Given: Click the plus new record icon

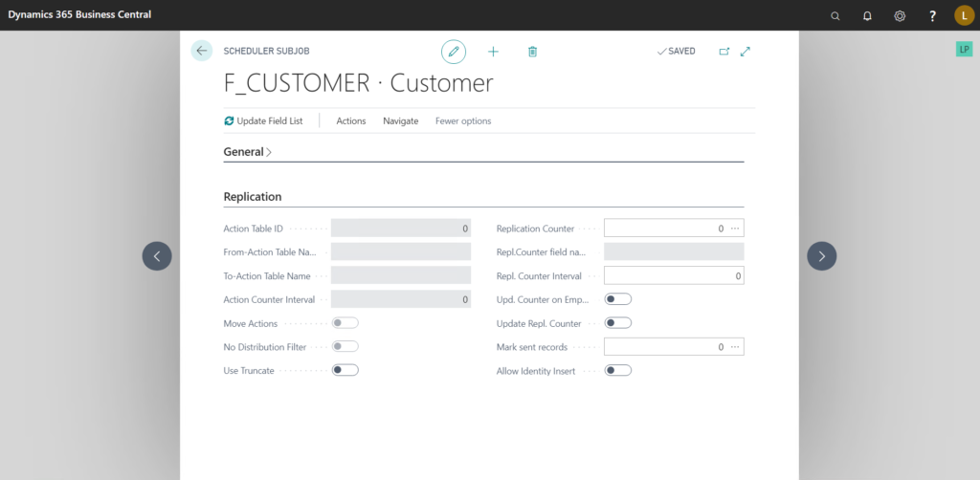Looking at the screenshot, I should (x=493, y=52).
